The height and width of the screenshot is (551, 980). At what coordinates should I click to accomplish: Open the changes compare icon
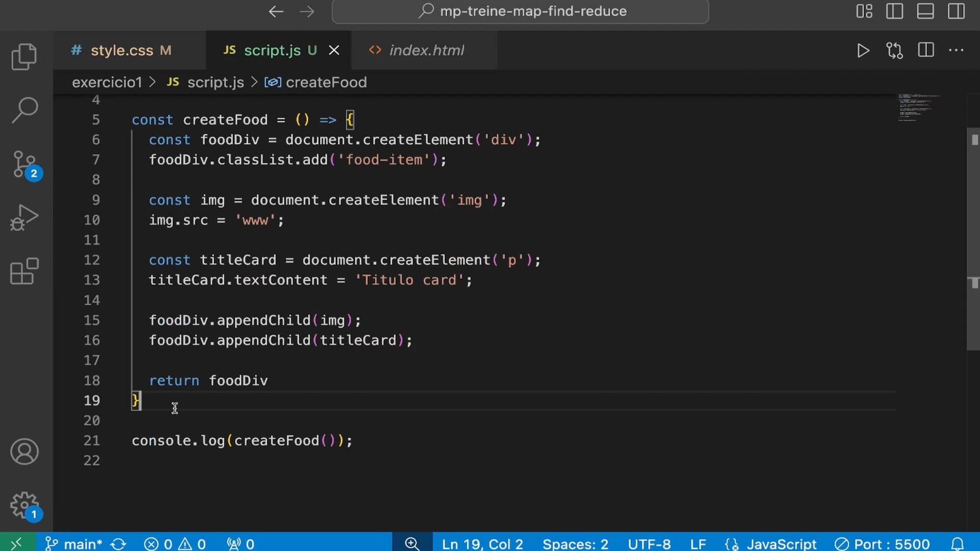(894, 51)
